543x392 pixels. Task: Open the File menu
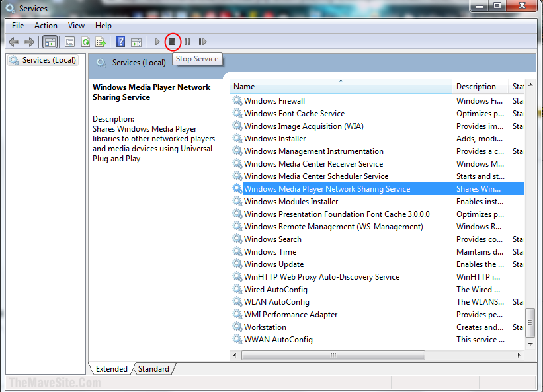coord(18,26)
